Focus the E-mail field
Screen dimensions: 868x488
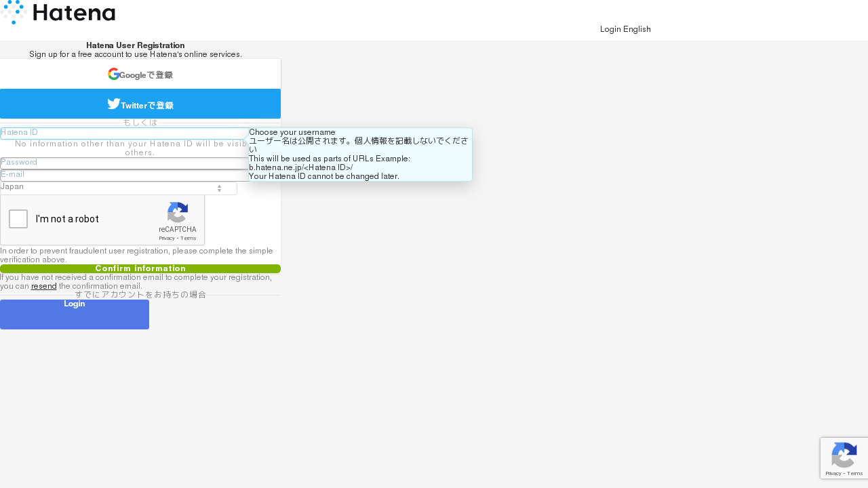pos(125,175)
